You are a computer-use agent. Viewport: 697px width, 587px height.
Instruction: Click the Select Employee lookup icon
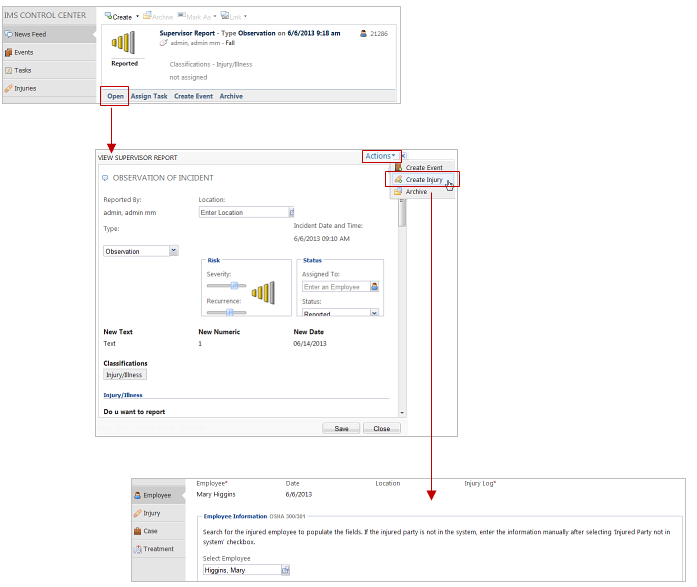click(x=285, y=570)
